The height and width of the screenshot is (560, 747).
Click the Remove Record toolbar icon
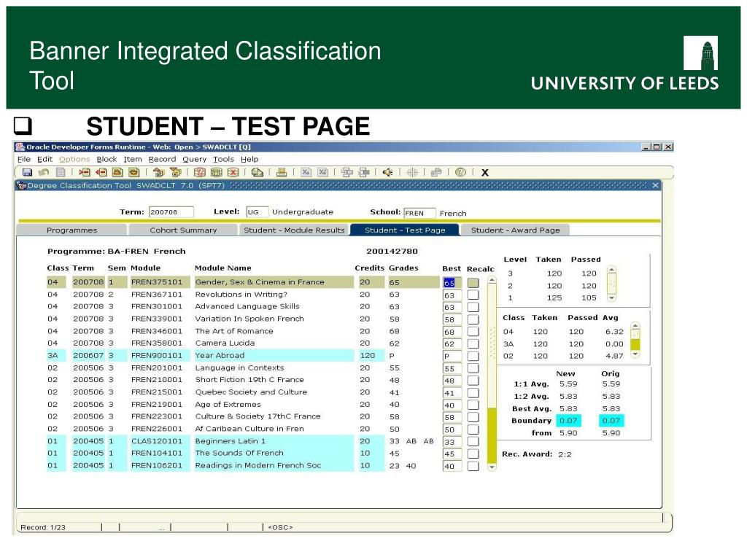tap(101, 172)
